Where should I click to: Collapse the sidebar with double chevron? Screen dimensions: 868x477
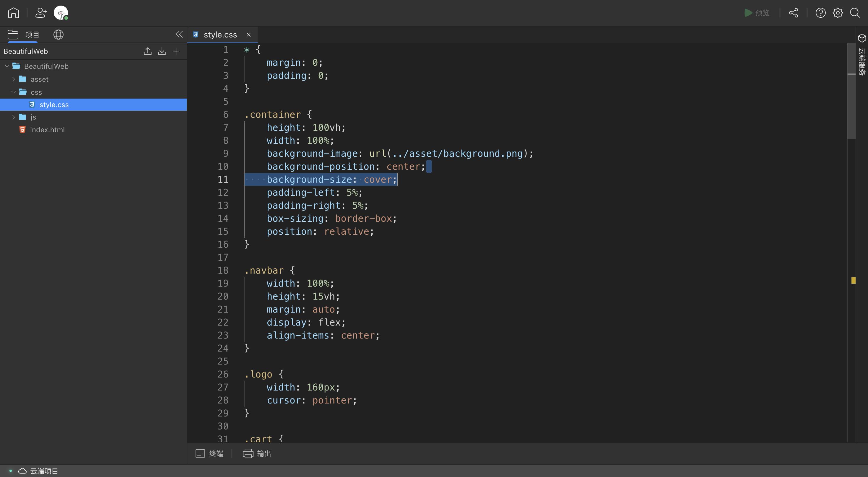click(x=179, y=34)
